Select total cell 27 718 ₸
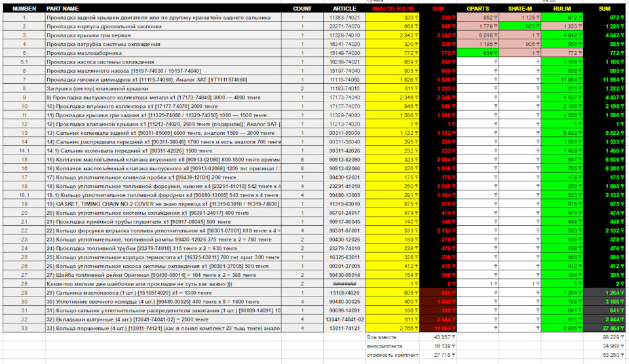629x364 pixels. pyautogui.click(x=438, y=355)
